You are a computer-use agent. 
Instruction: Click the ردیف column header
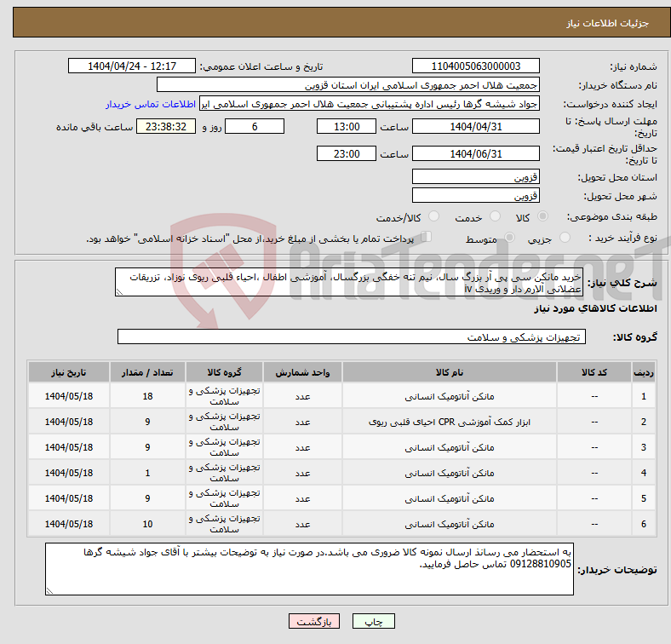coord(643,372)
